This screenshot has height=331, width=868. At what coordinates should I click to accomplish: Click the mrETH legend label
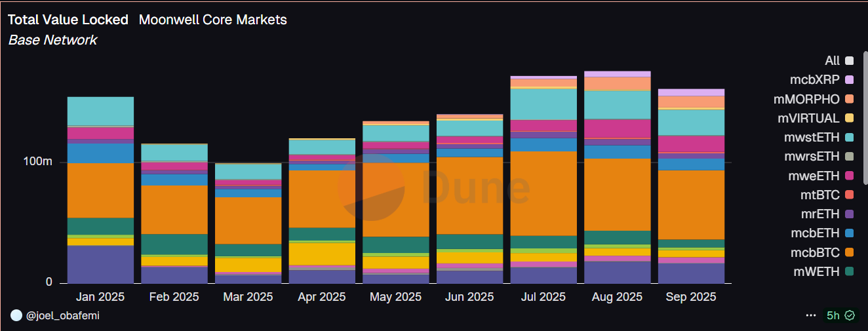820,214
